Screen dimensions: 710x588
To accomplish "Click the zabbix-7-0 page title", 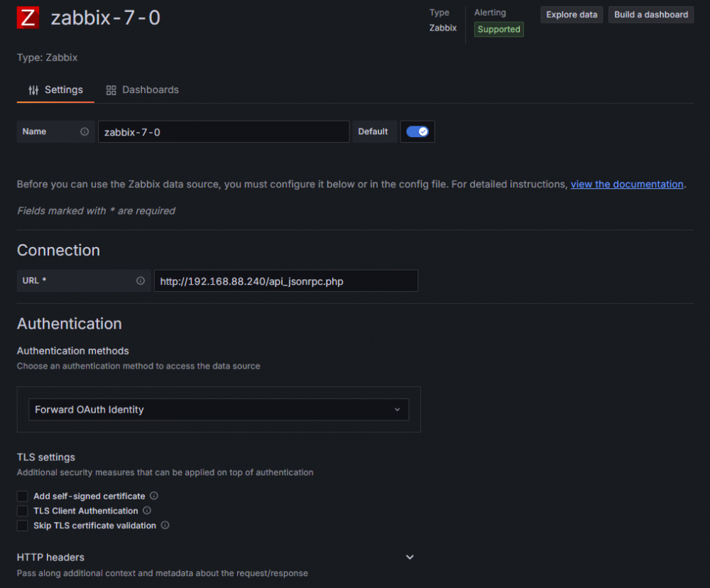I will tap(106, 18).
